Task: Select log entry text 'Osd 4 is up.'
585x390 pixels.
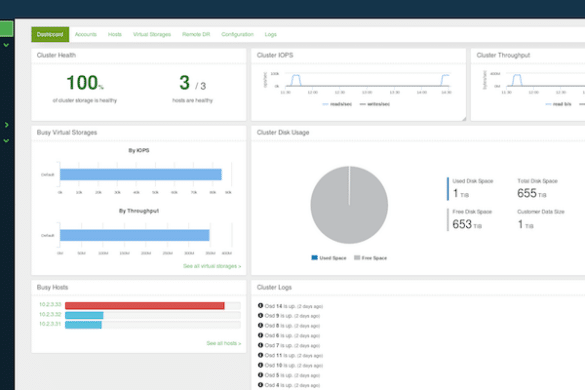Action: click(x=279, y=385)
